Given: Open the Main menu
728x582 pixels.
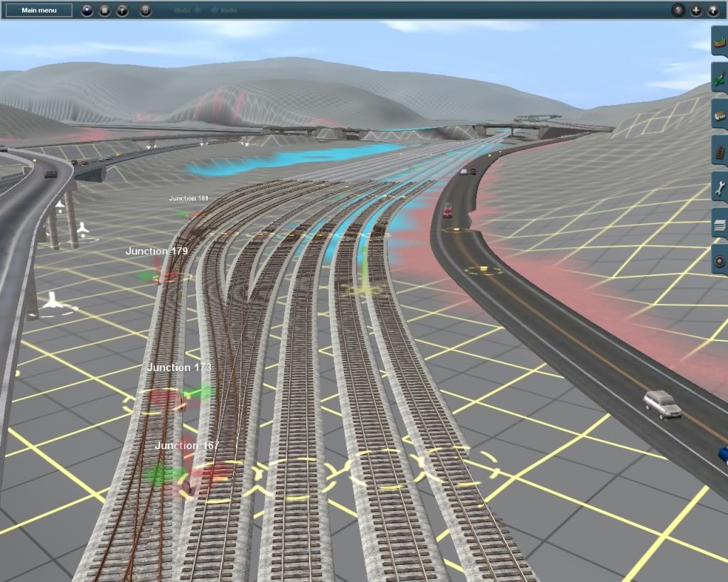Looking at the screenshot, I should pos(39,10).
